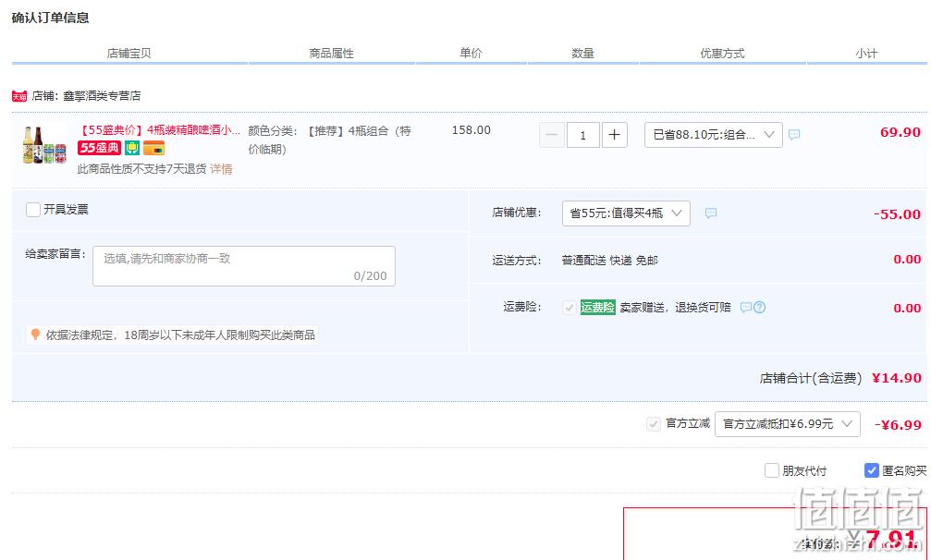Click the store total ¥14.90
Image resolution: width=931 pixels, height=560 pixels.
[897, 378]
